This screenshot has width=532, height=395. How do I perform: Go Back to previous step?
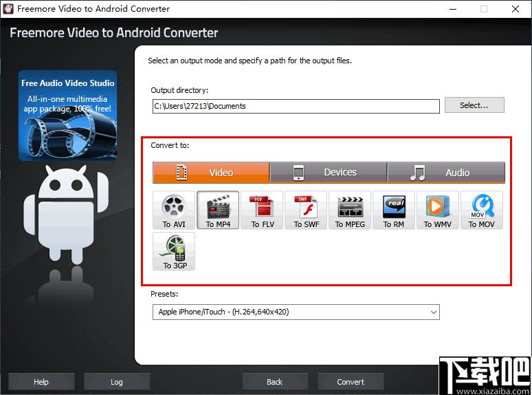tap(275, 382)
